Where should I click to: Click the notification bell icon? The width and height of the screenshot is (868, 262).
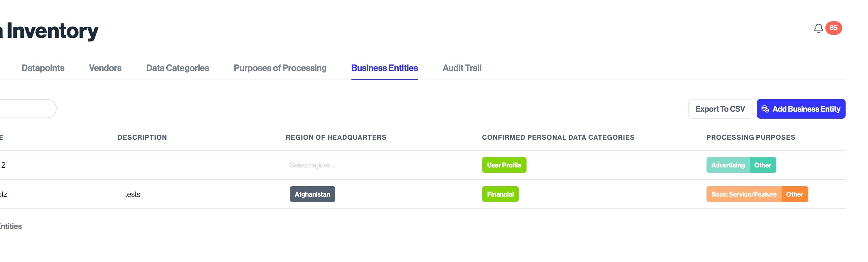tap(818, 28)
